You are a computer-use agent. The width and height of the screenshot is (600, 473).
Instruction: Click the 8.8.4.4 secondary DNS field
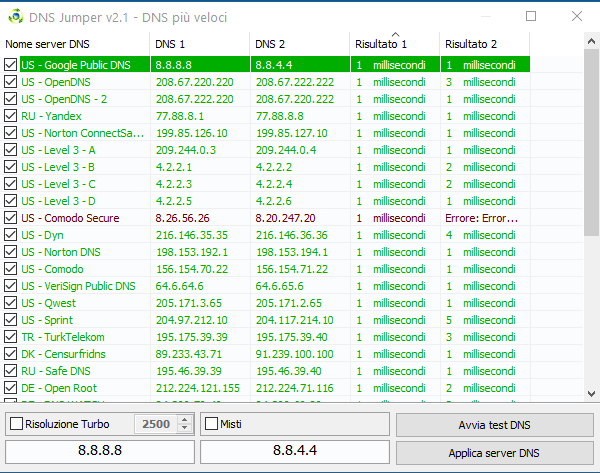click(x=296, y=452)
